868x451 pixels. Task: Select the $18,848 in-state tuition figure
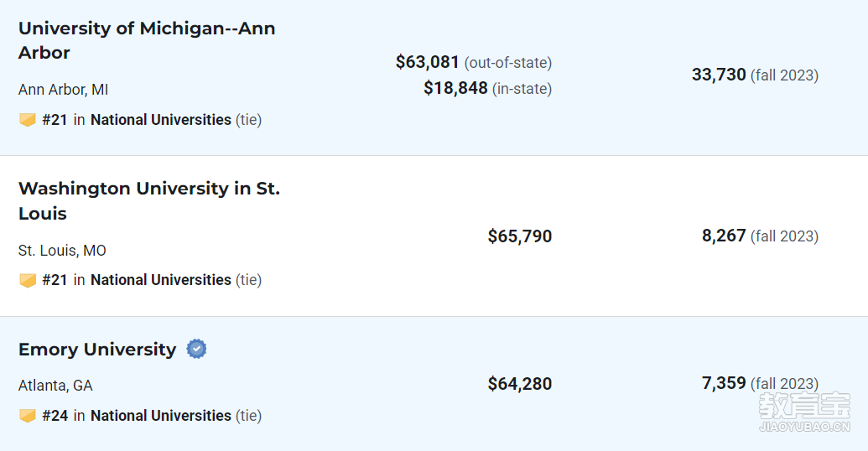[455, 88]
